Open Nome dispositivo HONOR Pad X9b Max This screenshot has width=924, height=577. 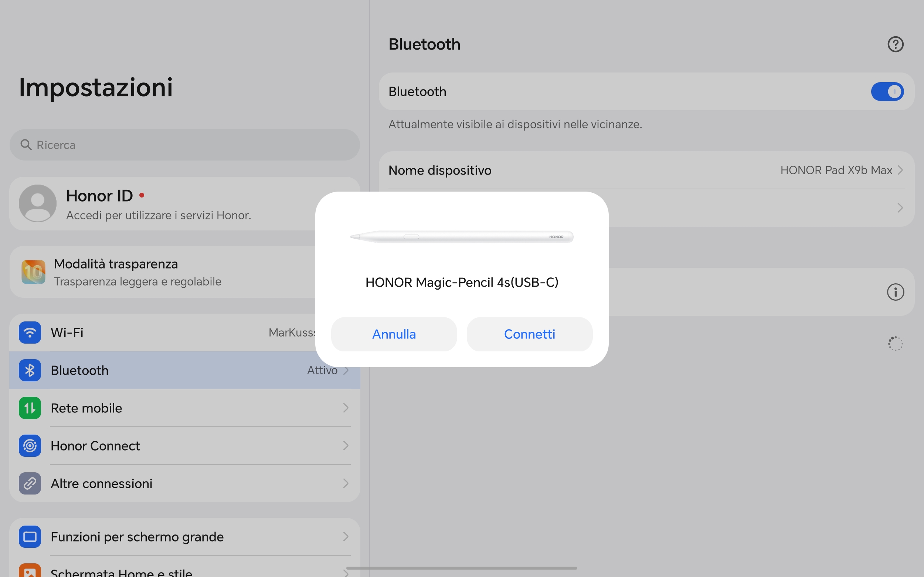tap(646, 170)
